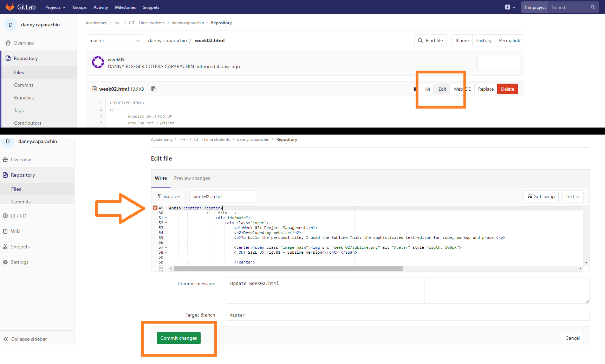Click the Edit button
Screen dimensions: 605x364
pos(442,89)
